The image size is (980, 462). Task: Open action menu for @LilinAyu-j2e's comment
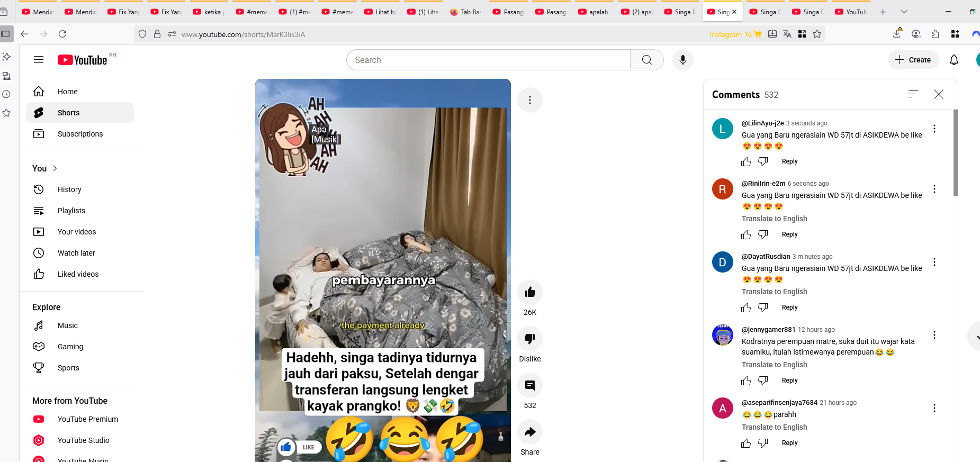pos(934,129)
